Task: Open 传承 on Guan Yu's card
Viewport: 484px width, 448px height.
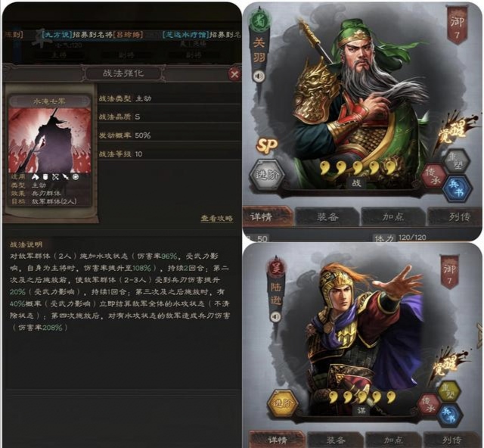Action: [435, 175]
